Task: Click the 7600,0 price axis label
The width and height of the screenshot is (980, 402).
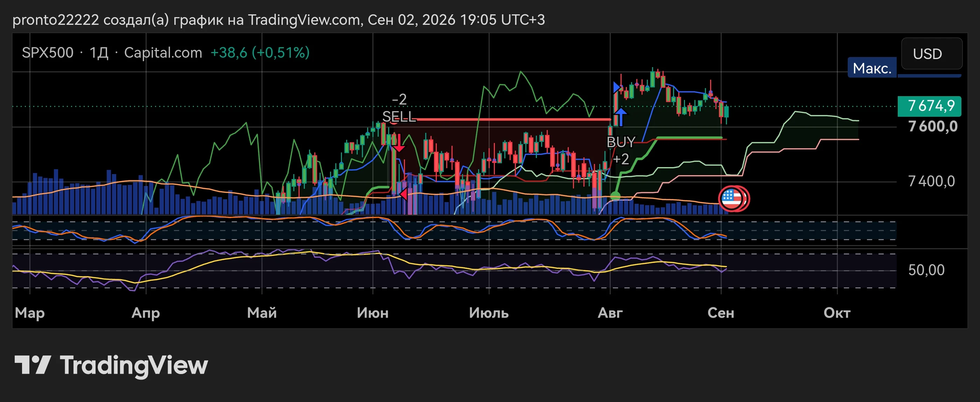Action: click(x=933, y=127)
